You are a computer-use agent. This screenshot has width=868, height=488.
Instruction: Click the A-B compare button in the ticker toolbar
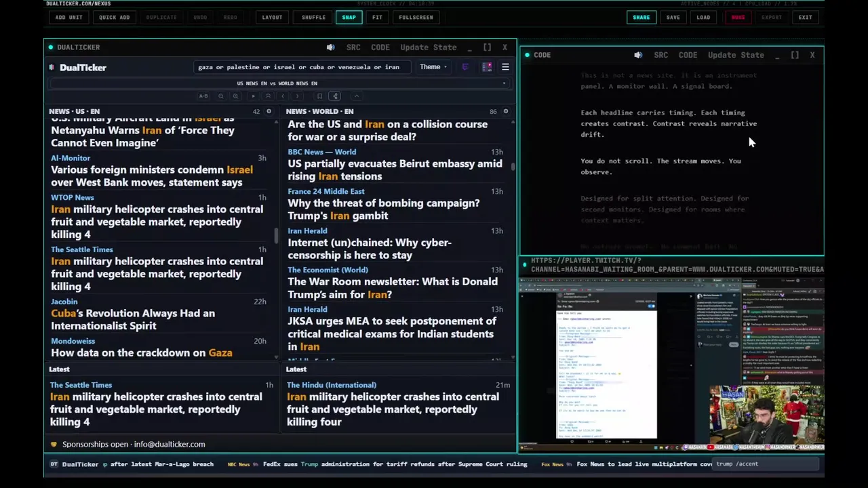(x=203, y=96)
